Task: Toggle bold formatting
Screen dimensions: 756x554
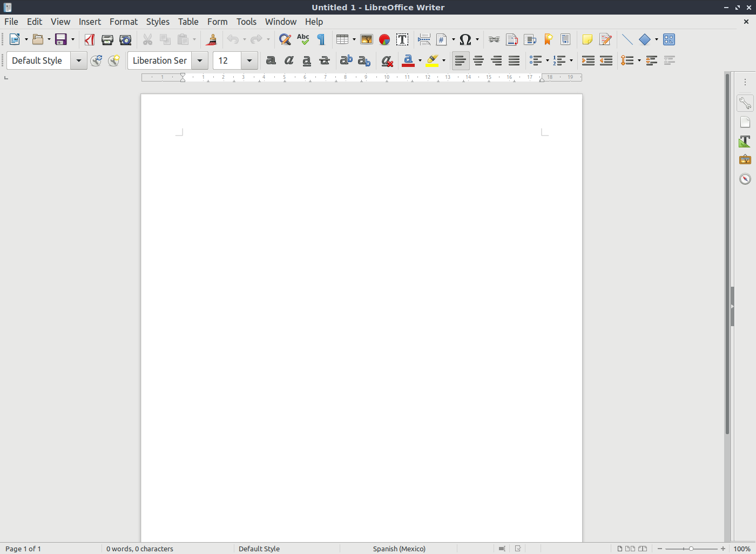Action: pyautogui.click(x=271, y=60)
